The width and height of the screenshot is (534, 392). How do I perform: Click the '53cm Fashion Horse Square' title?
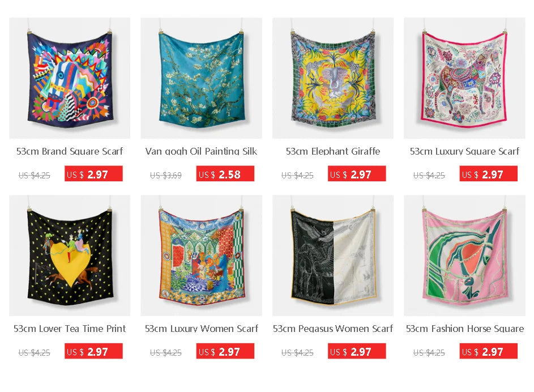tap(464, 329)
